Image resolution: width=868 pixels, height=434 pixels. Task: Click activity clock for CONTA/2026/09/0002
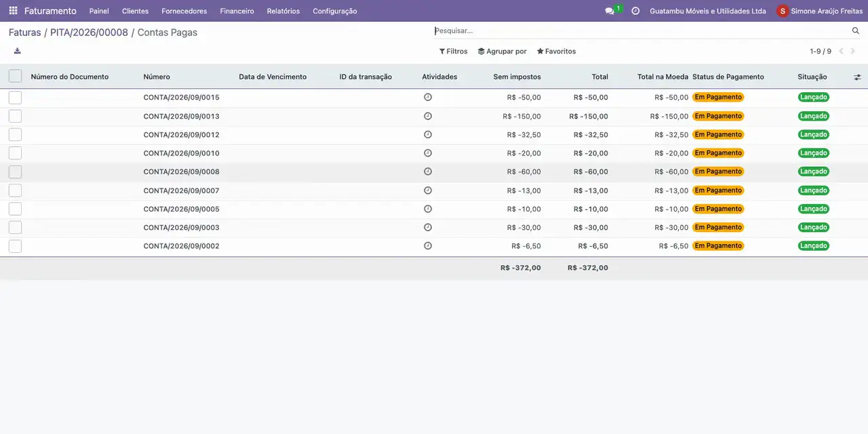(x=428, y=245)
